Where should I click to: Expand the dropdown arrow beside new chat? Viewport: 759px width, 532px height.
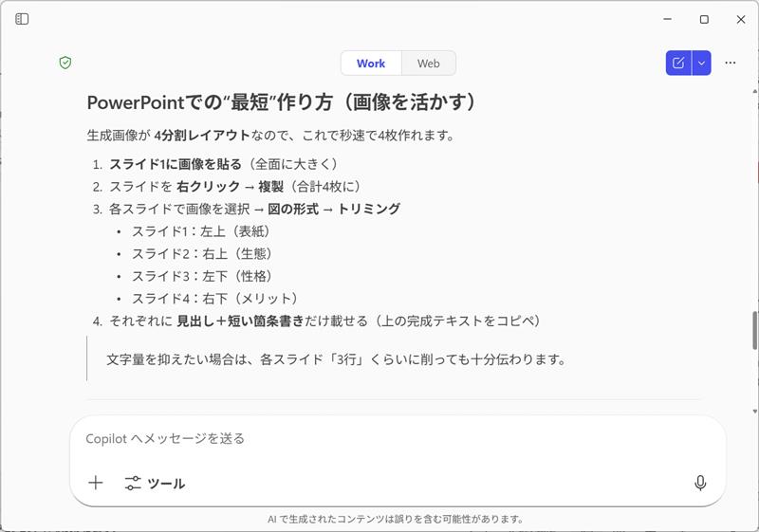[x=701, y=63]
